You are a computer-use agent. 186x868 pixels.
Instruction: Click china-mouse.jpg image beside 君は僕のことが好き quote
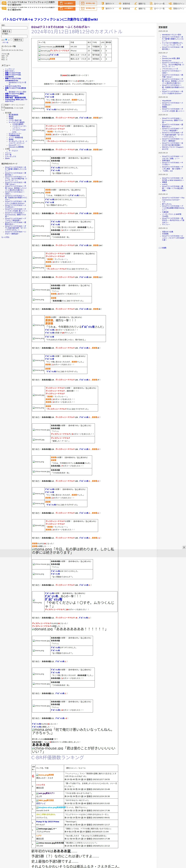[48, 748]
